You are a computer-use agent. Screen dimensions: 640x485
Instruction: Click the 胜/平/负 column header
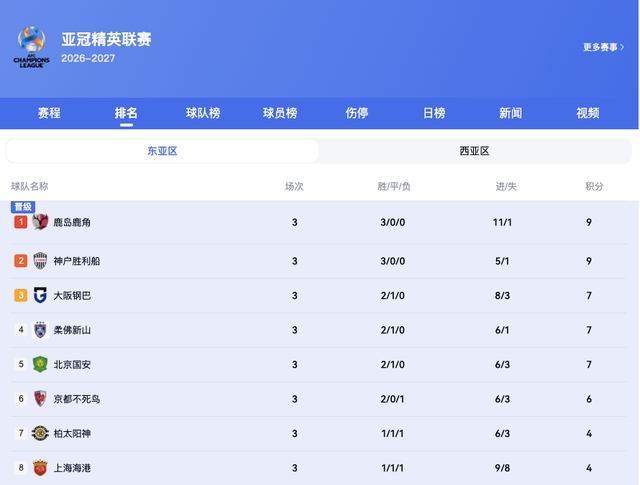coord(394,187)
